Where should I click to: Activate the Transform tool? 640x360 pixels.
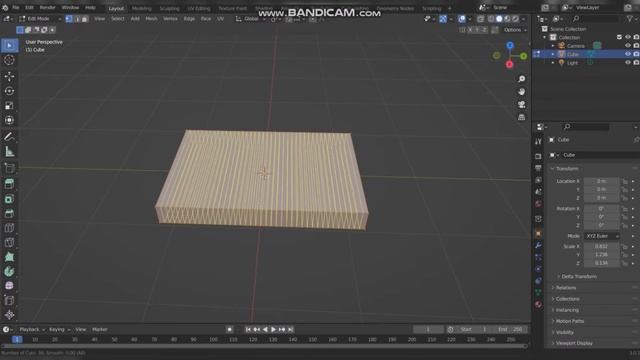[x=9, y=120]
